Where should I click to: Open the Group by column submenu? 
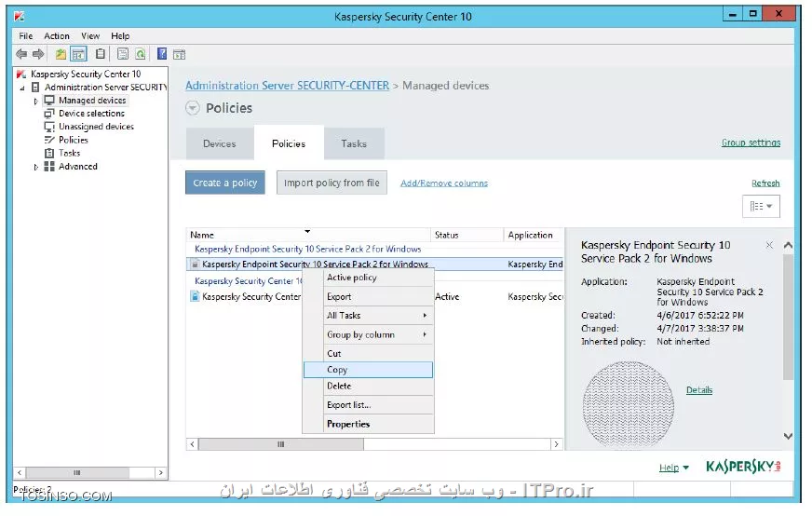[368, 334]
